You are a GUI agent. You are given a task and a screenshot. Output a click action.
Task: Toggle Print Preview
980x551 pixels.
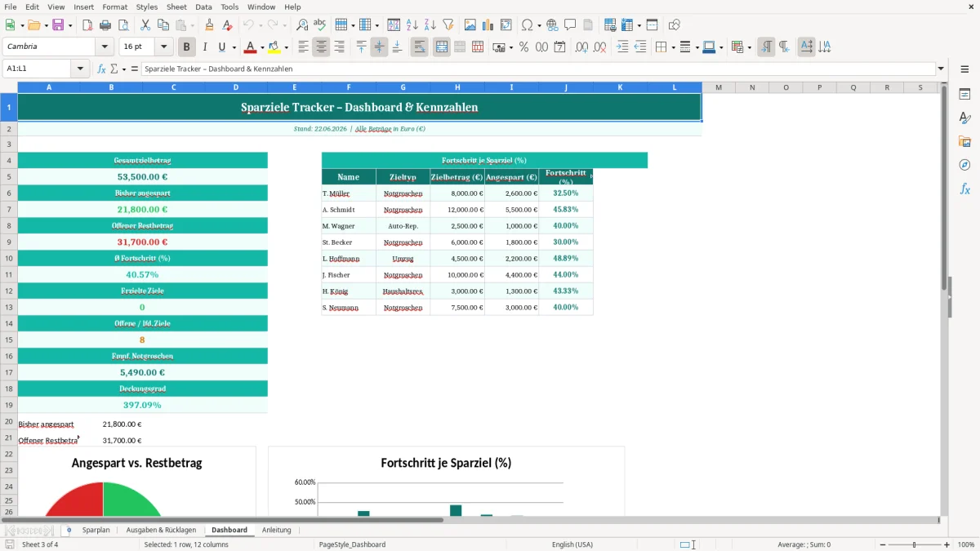point(123,25)
